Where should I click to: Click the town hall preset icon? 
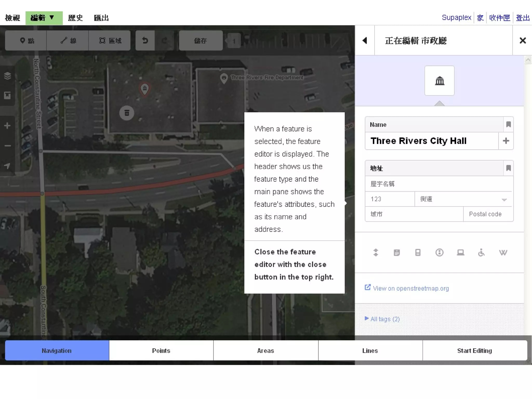pyautogui.click(x=439, y=81)
